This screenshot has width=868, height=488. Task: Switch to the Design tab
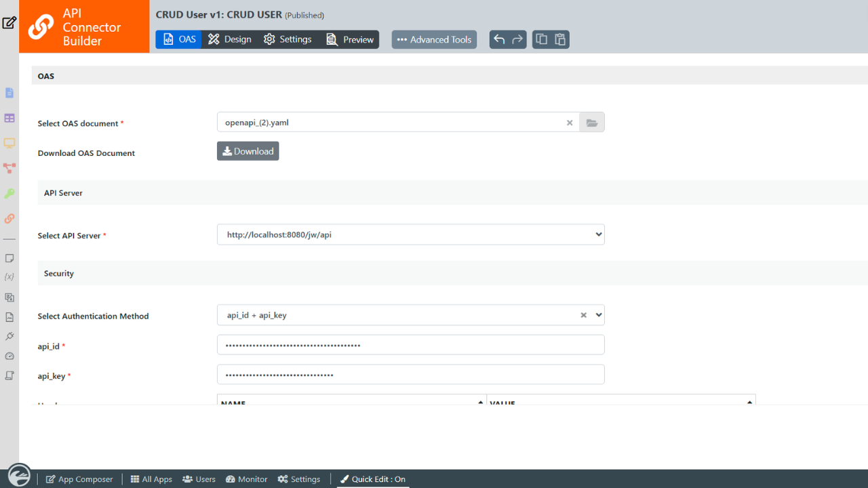click(x=230, y=39)
